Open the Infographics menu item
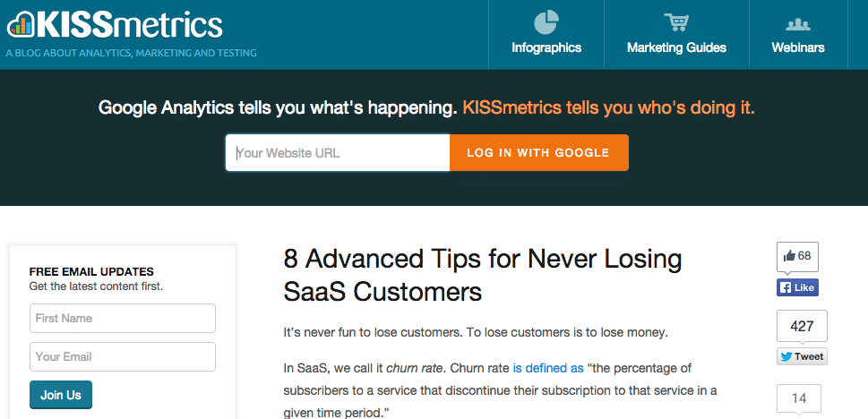The image size is (868, 419). click(546, 47)
